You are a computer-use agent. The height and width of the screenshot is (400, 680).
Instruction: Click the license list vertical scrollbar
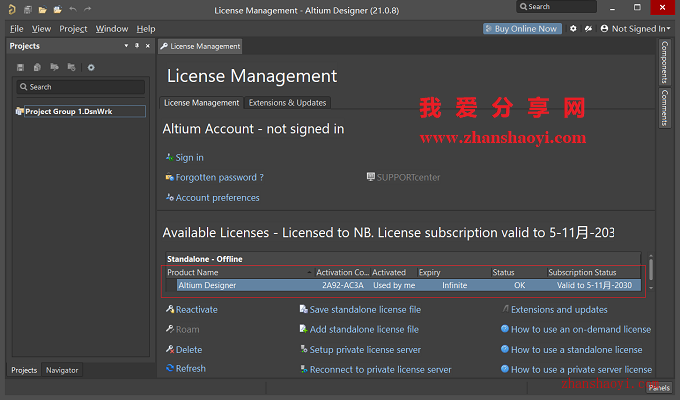651,272
